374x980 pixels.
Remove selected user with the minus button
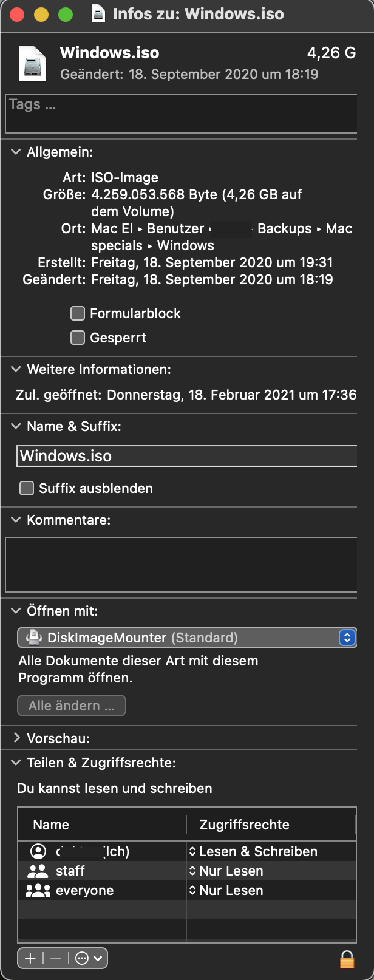pyautogui.click(x=56, y=958)
